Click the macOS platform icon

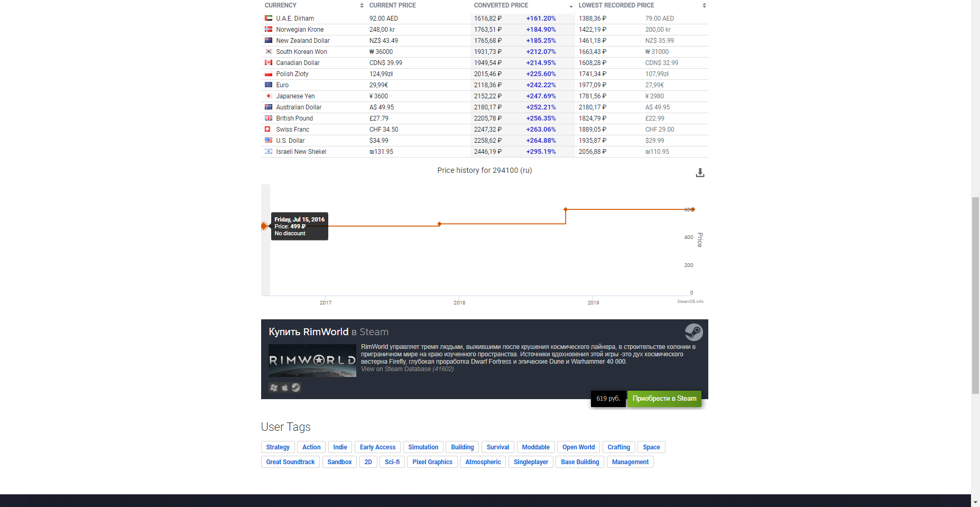[x=285, y=388]
